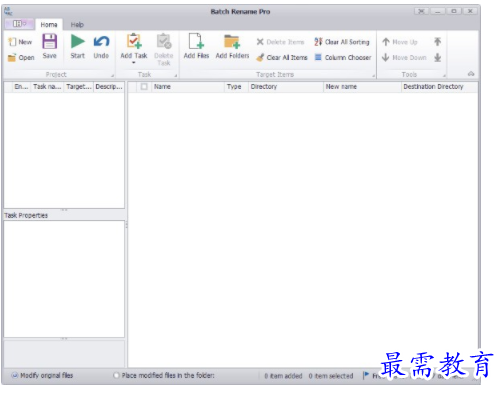502x396 pixels.
Task: Click the 0 item selected status text
Action: tap(331, 376)
